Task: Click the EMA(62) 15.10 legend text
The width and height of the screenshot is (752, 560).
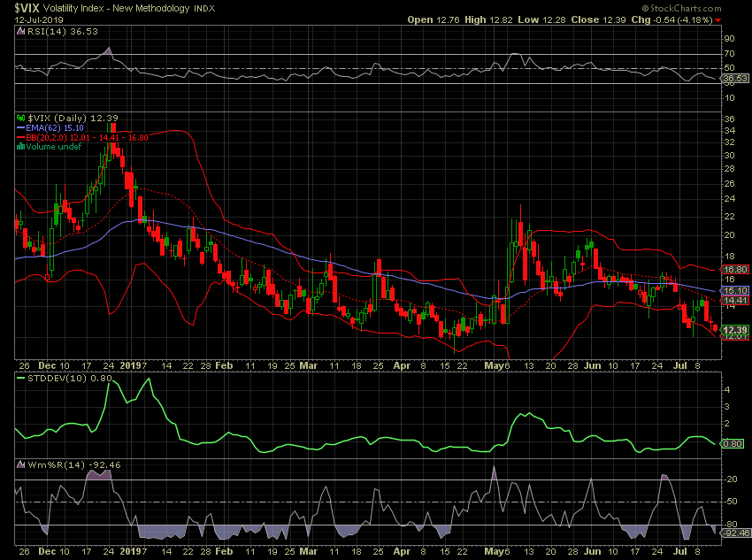Action: click(x=55, y=128)
